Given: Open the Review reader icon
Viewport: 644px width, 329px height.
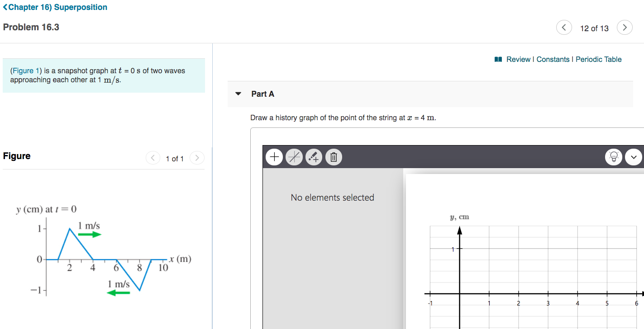Looking at the screenshot, I should click(498, 59).
